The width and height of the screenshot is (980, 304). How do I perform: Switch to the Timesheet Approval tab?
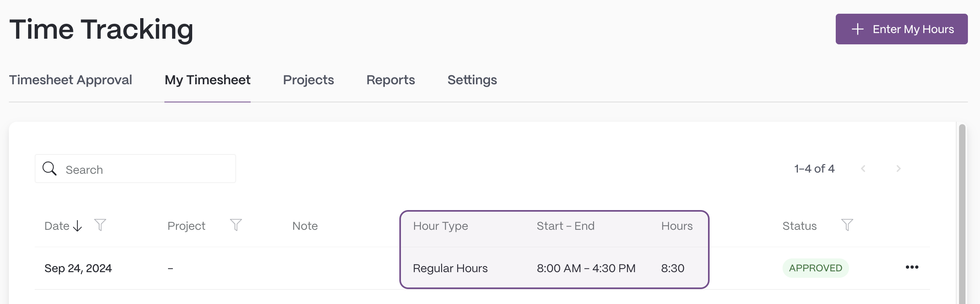(71, 80)
